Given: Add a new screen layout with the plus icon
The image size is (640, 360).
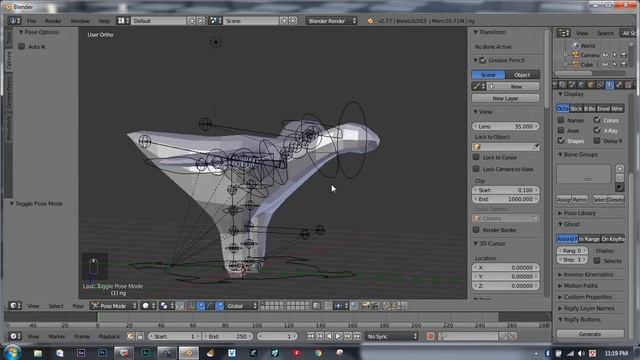Looking at the screenshot, I should coord(191,20).
